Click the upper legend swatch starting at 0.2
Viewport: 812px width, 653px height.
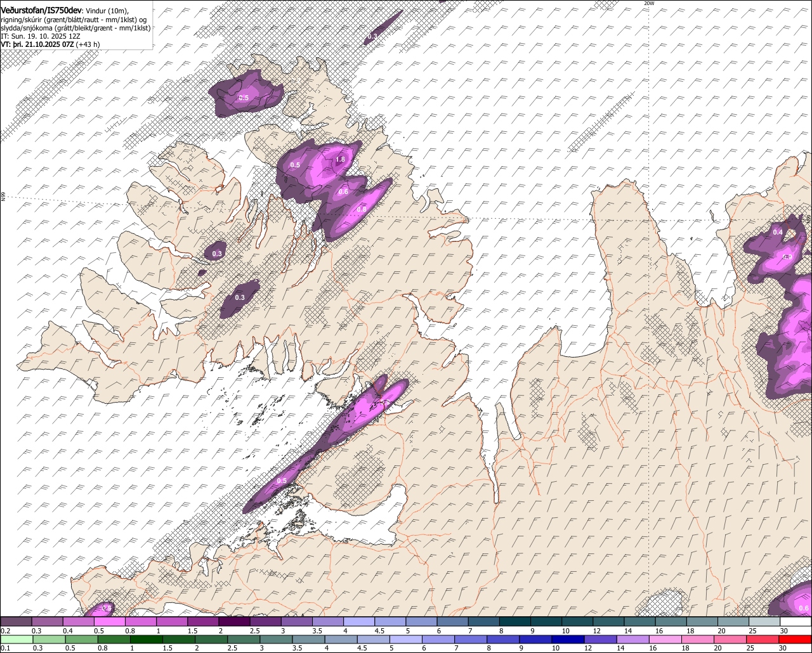coord(16,621)
